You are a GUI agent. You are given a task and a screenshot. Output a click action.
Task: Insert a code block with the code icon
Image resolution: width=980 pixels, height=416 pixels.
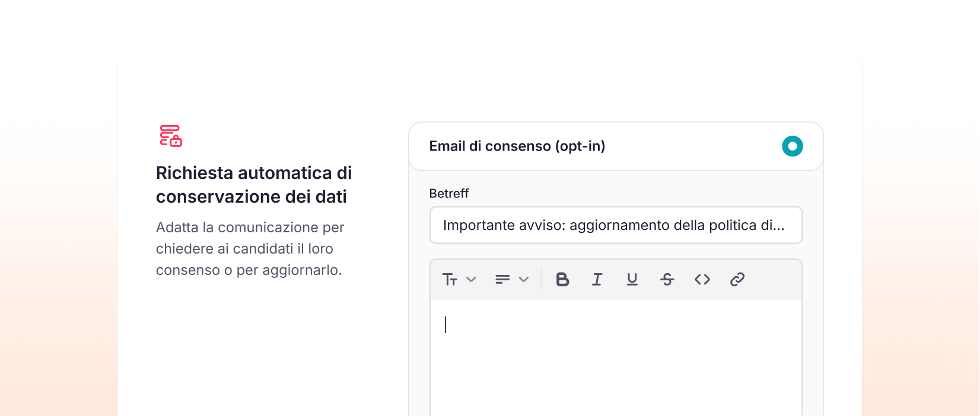click(x=702, y=279)
